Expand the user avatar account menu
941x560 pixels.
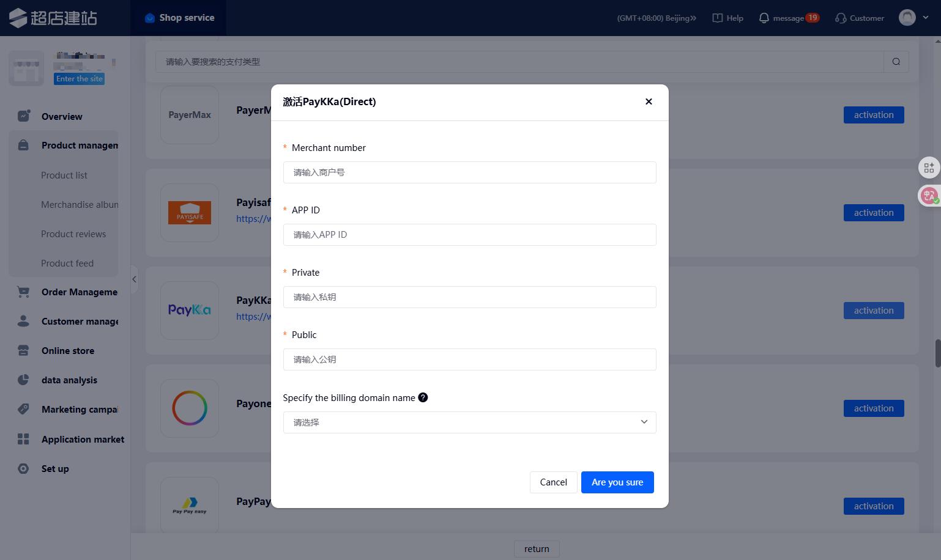tap(913, 18)
